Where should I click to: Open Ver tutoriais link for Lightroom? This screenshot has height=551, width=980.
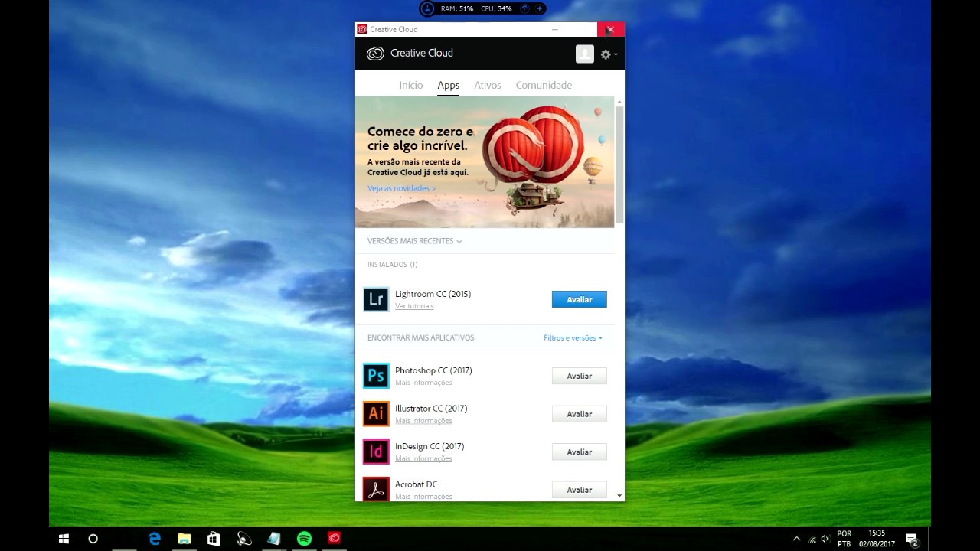click(414, 306)
